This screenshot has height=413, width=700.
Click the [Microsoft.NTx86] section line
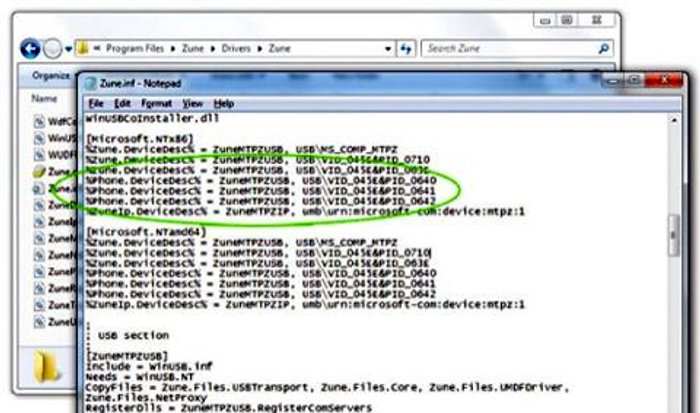(x=140, y=139)
